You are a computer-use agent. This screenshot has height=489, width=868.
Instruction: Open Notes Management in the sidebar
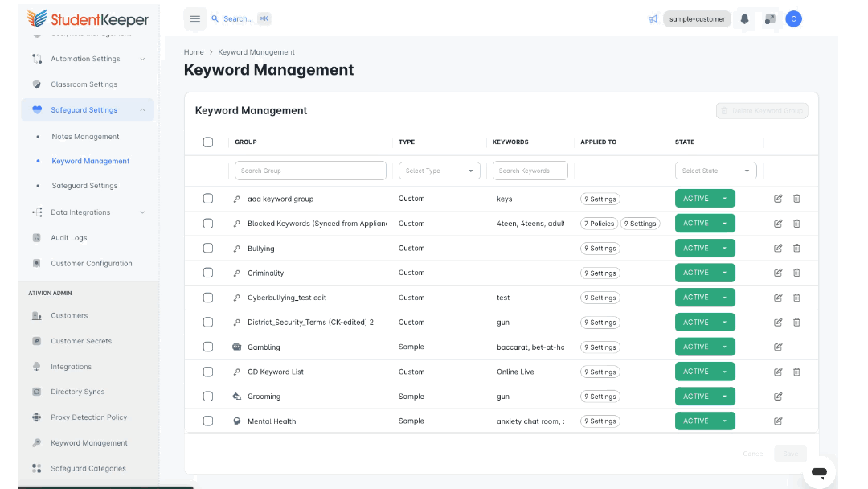click(85, 136)
